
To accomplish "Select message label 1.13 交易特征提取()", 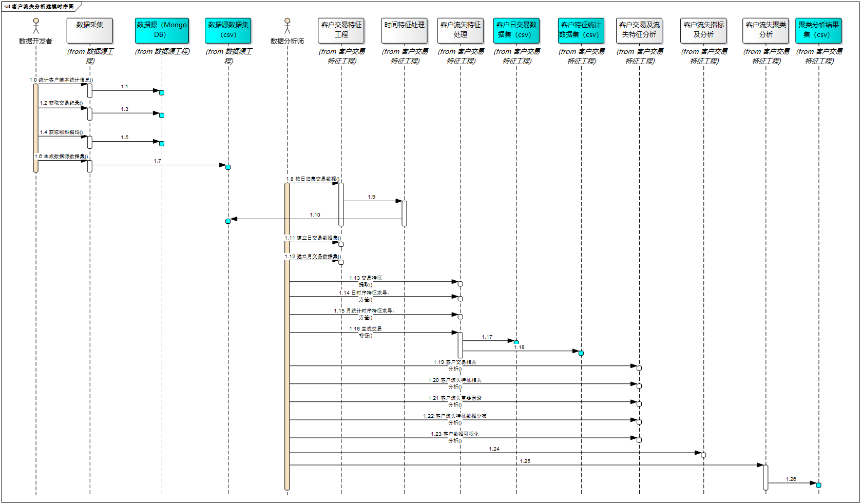I will point(366,281).
